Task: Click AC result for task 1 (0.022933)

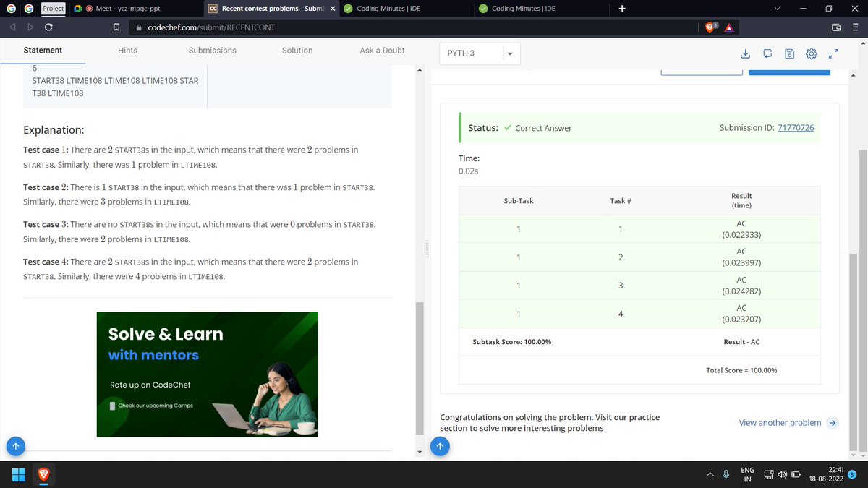Action: coord(741,229)
